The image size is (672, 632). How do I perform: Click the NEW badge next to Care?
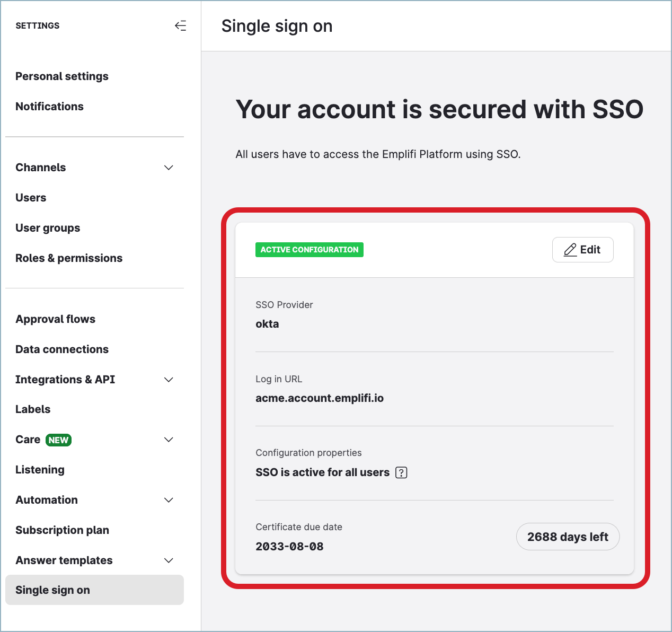(58, 440)
